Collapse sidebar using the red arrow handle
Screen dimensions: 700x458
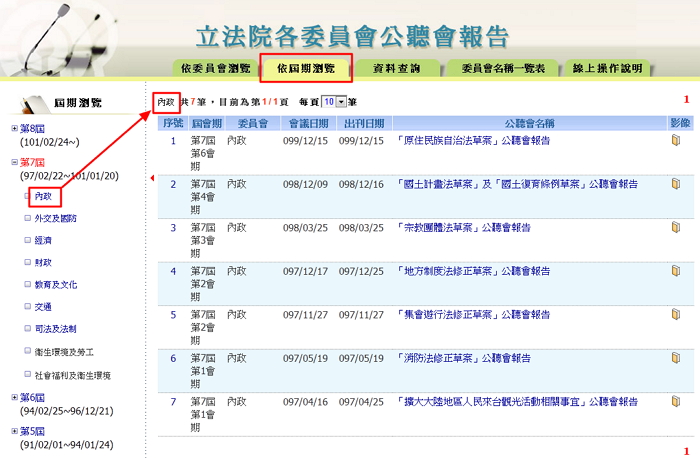point(151,178)
